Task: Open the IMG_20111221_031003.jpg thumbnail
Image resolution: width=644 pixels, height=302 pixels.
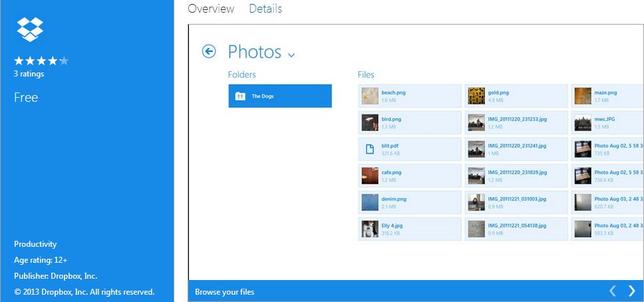Action: pyautogui.click(x=476, y=203)
